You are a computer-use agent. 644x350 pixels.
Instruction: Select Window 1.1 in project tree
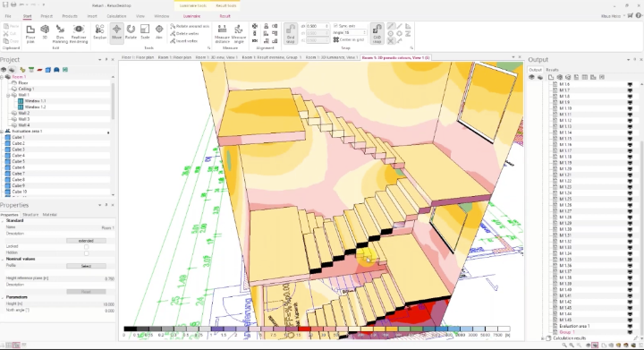point(35,101)
